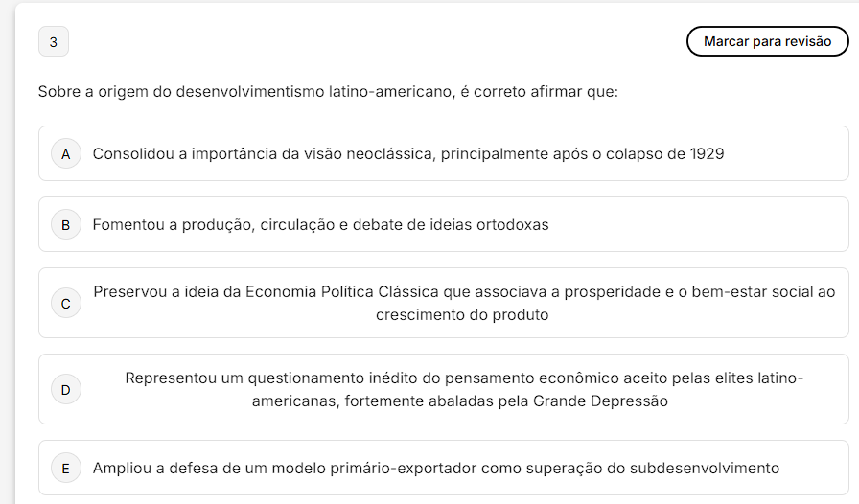Screen dimensions: 859x504
Task: Click the "Marcar para revisão" button
Action: (767, 42)
